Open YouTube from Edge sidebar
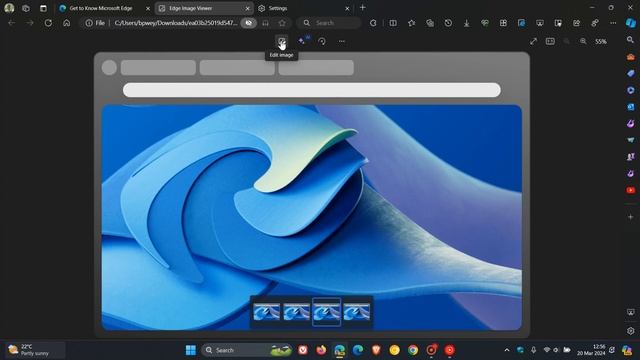This screenshot has height=360, width=640. click(631, 190)
